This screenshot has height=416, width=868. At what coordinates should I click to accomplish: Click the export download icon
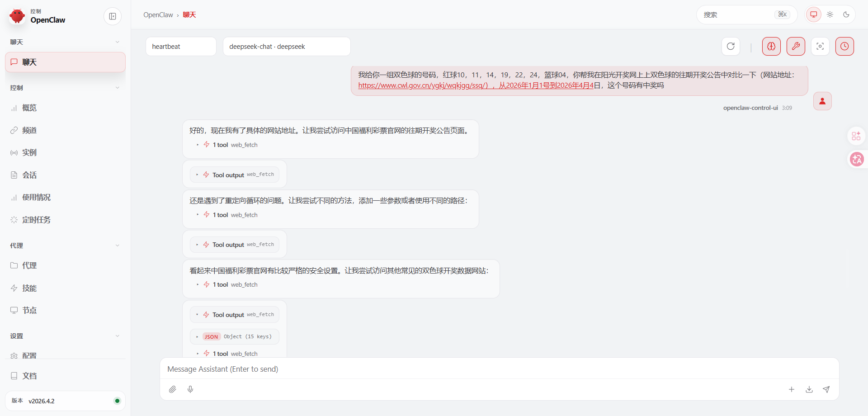[x=809, y=389]
